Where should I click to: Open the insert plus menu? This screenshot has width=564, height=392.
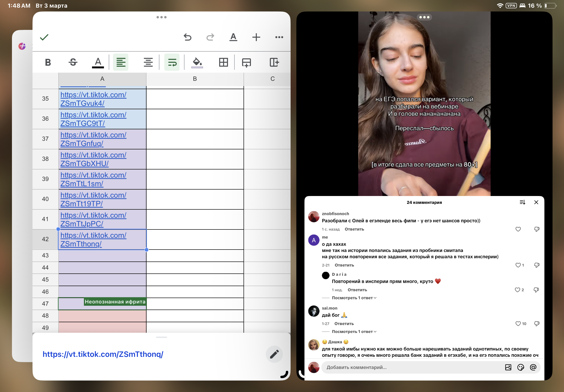[x=256, y=37]
